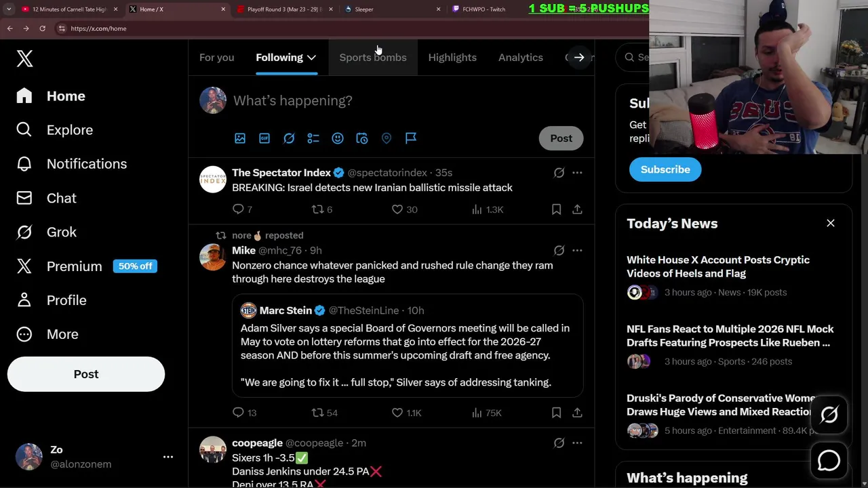This screenshot has width=868, height=488.
Task: Expand the Following tab dropdown chevron
Action: tap(311, 58)
